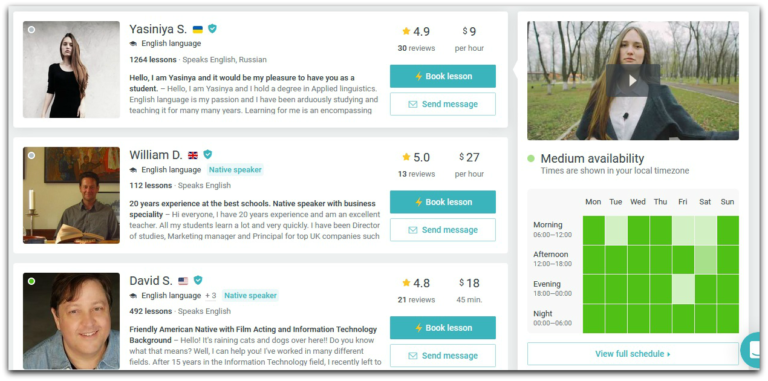Click Native speaker tag on William D.
The width and height of the screenshot is (768, 381).
pos(235,170)
